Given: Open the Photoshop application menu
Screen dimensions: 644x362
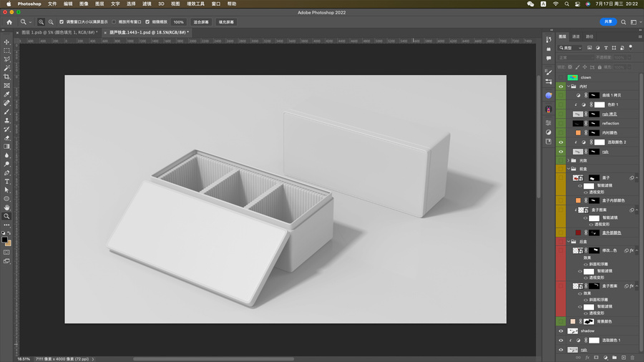Looking at the screenshot, I should tap(29, 4).
